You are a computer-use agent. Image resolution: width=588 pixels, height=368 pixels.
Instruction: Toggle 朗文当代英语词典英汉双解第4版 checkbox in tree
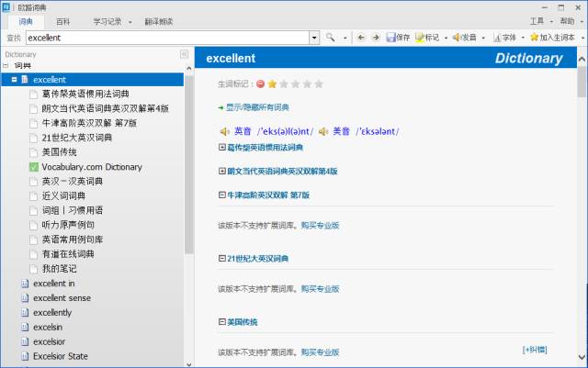[34, 108]
